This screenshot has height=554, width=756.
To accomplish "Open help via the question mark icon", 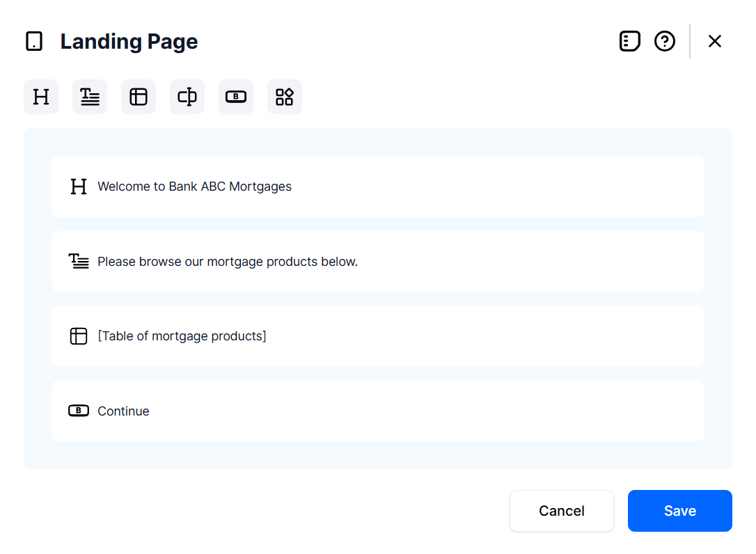I will pos(665,42).
